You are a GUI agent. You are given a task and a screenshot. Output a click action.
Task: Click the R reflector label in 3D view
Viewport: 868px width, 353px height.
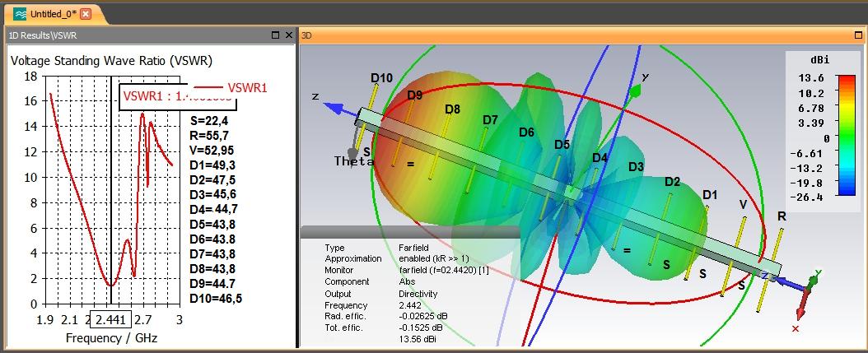tap(782, 216)
